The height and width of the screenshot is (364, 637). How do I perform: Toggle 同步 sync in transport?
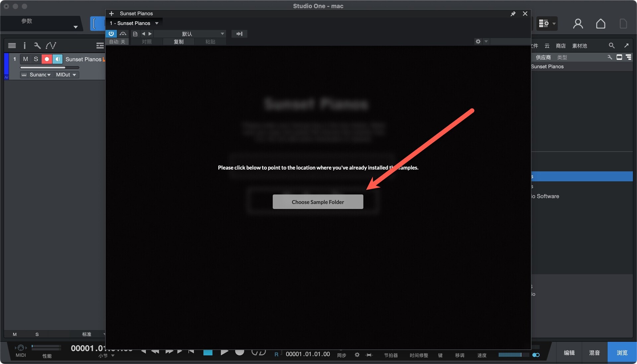click(342, 355)
